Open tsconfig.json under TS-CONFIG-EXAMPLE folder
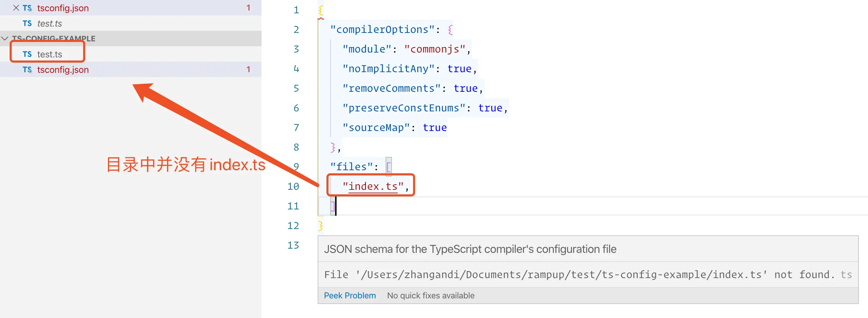This screenshot has width=868, height=318. [x=130, y=70]
